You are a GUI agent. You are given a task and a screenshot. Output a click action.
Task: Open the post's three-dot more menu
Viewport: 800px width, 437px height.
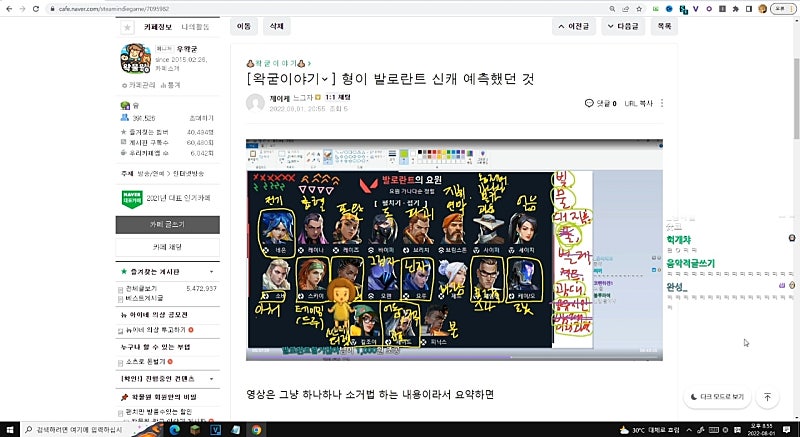[x=662, y=103]
